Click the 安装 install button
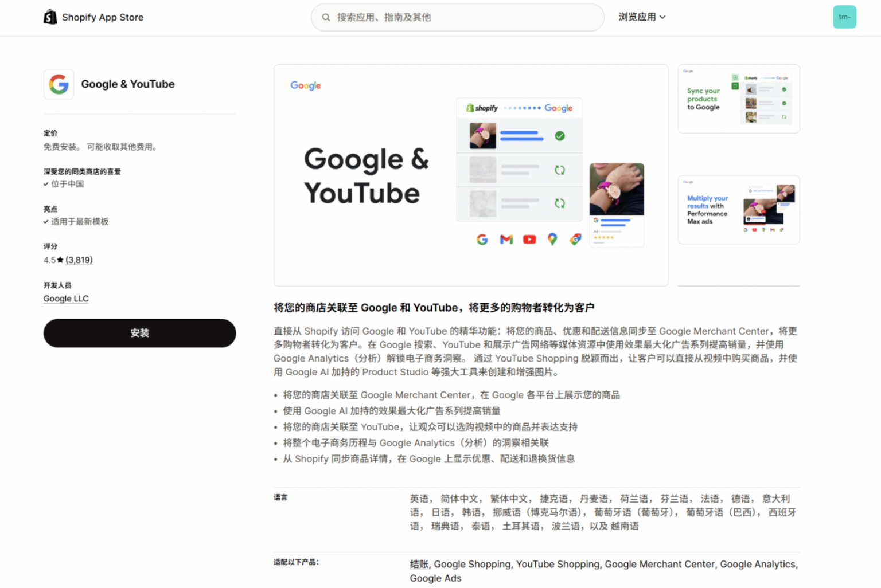 point(139,333)
